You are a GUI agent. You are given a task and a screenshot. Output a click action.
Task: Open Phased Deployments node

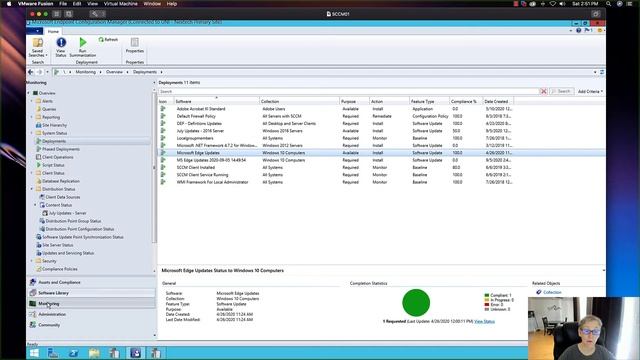point(61,149)
